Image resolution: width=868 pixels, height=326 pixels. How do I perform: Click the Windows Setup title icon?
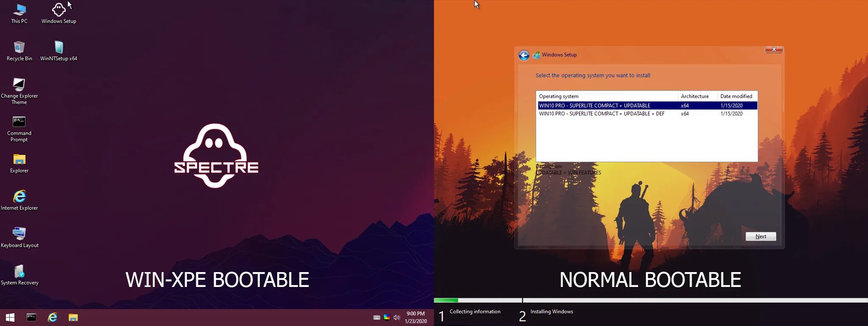536,55
